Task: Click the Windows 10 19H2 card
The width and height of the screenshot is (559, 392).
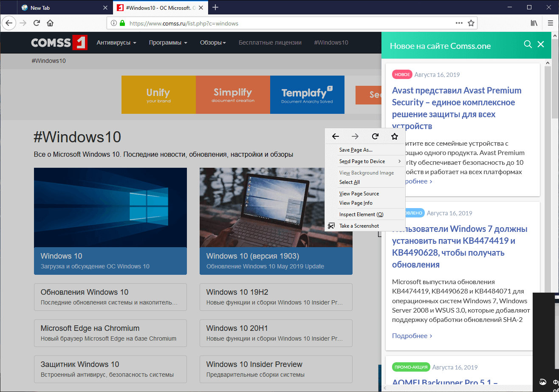Action: tap(276, 297)
